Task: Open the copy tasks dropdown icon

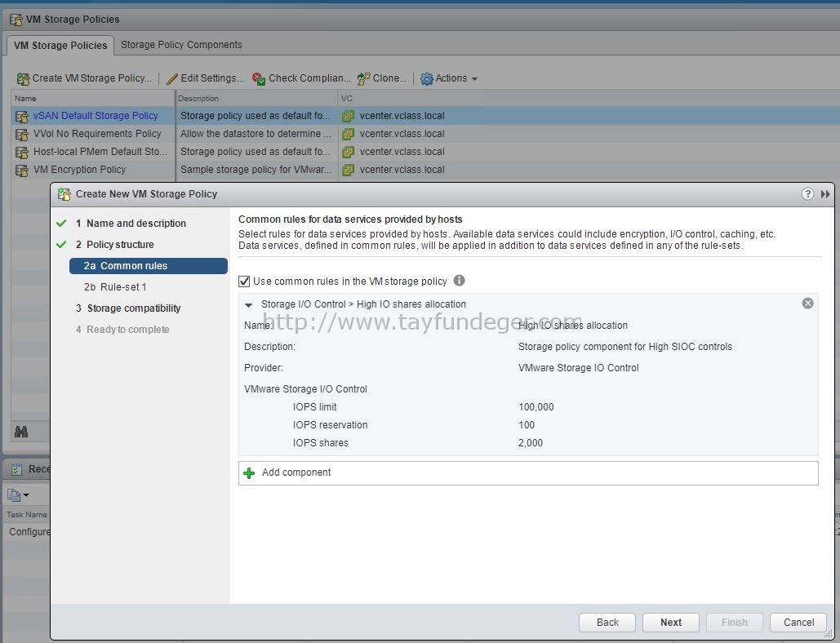Action: [x=18, y=495]
